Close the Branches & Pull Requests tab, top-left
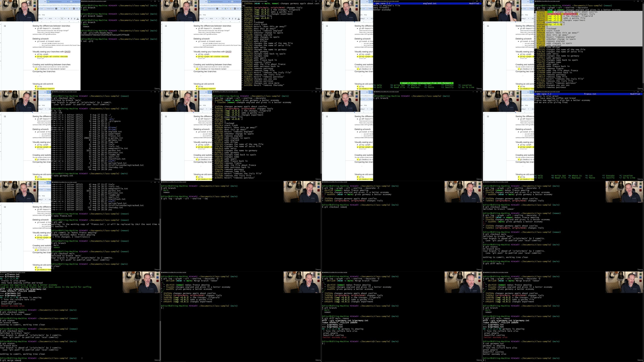 click(x=68, y=2)
